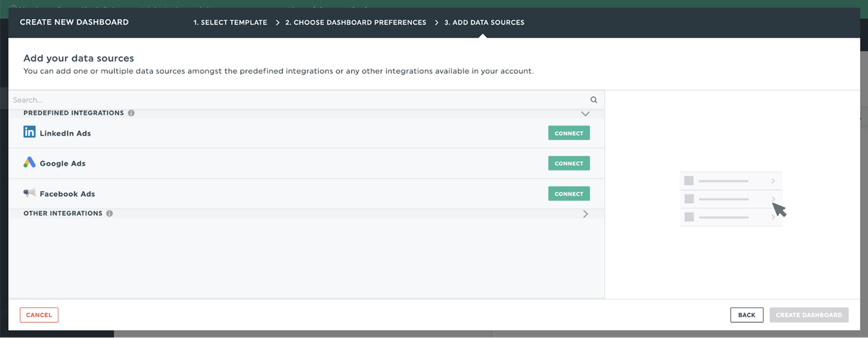Viewport: 868px width, 338px height.
Task: Click the placeholder list illustration
Action: click(732, 199)
